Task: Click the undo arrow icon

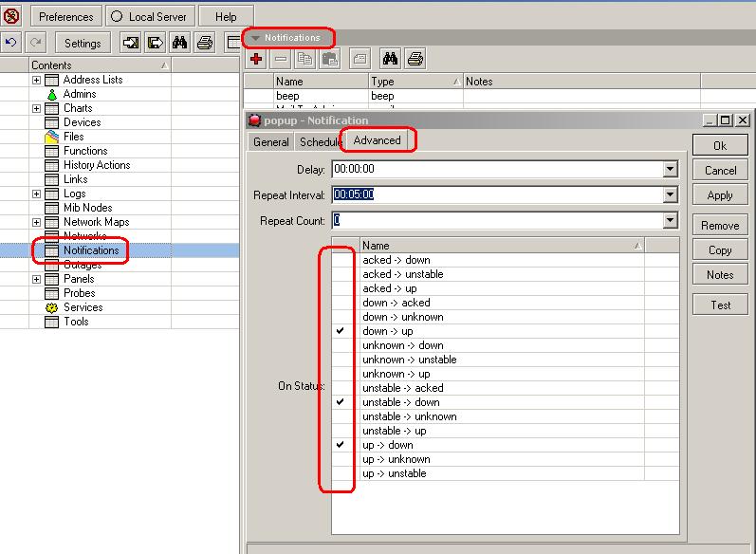Action: pos(10,43)
